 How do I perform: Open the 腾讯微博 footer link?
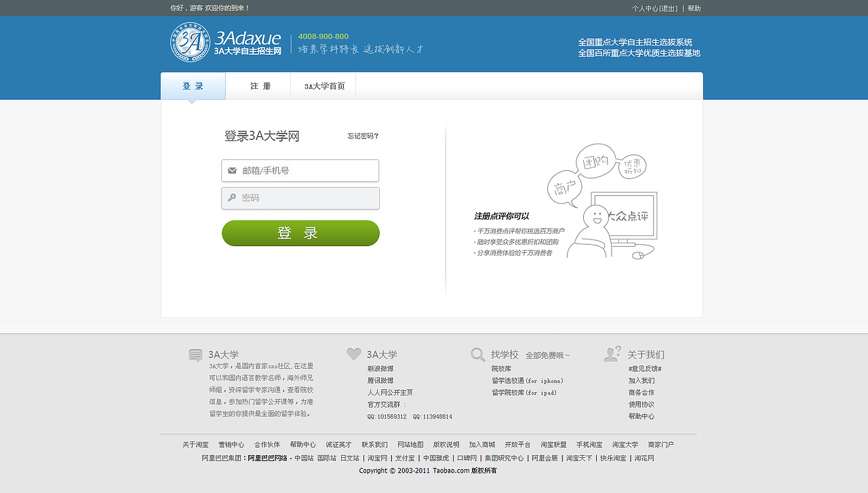[x=380, y=381]
